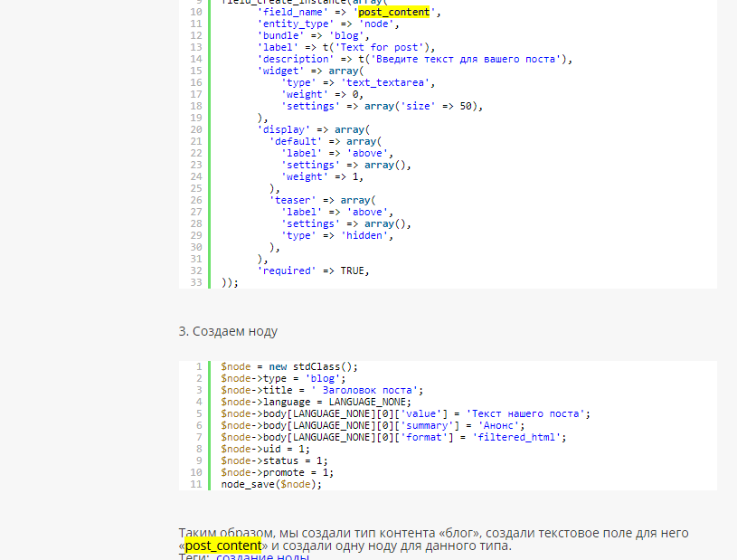
Task: Click highlighted post_content in first code block
Action: (x=394, y=13)
